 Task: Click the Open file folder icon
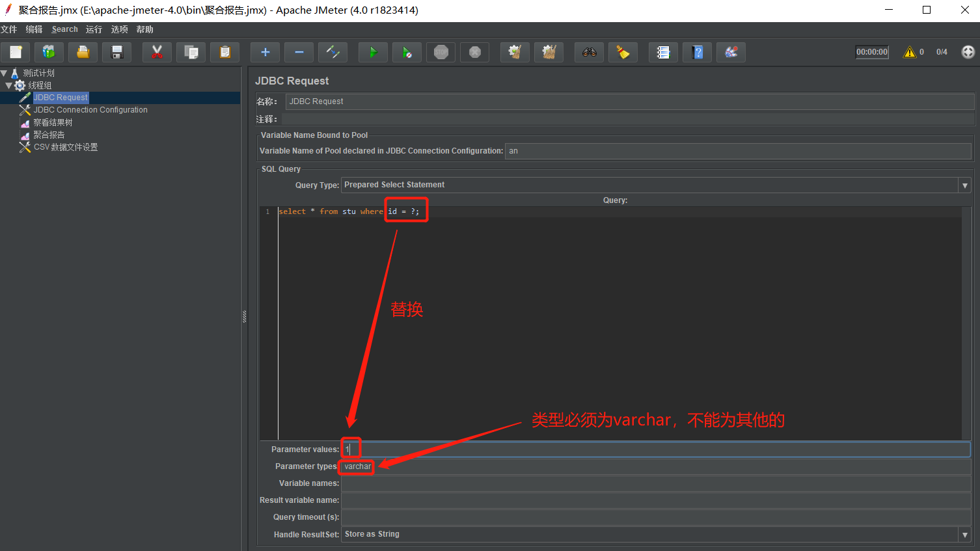coord(83,52)
